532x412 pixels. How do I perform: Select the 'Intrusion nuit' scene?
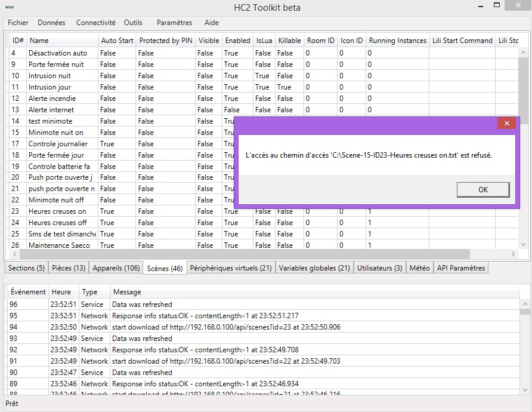point(264,75)
